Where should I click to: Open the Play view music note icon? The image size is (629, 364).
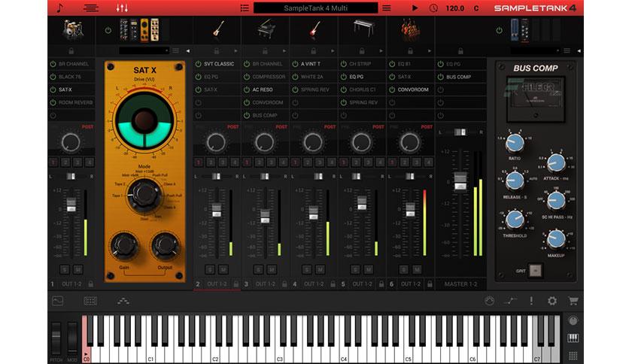[59, 8]
